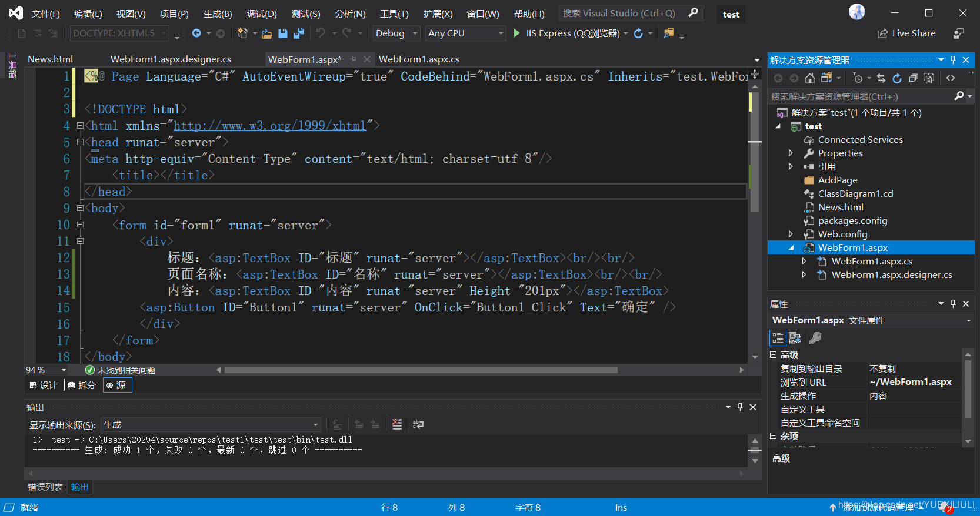Click the Show All Files icon
Screen dimensions: 980x516
pos(929,78)
